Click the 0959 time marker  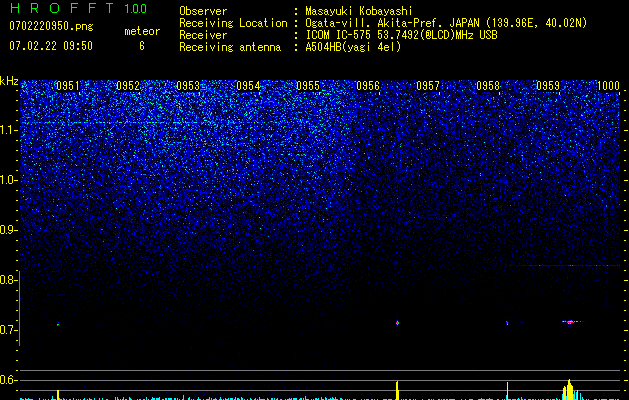(x=548, y=86)
